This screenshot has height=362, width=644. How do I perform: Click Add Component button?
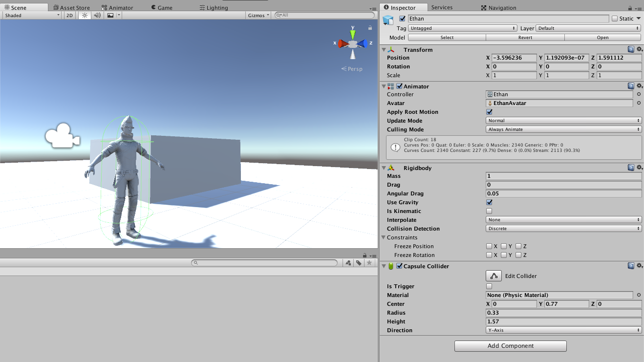(511, 346)
